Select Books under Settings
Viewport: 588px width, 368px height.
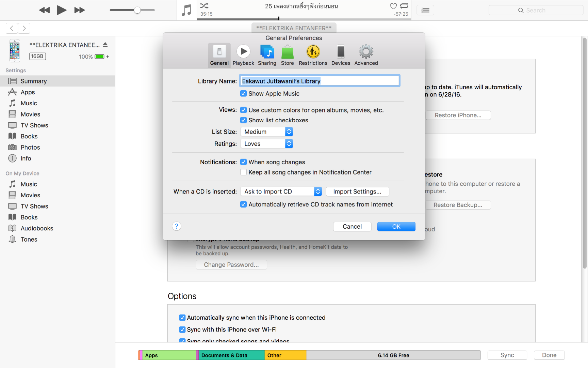[x=58, y=136]
